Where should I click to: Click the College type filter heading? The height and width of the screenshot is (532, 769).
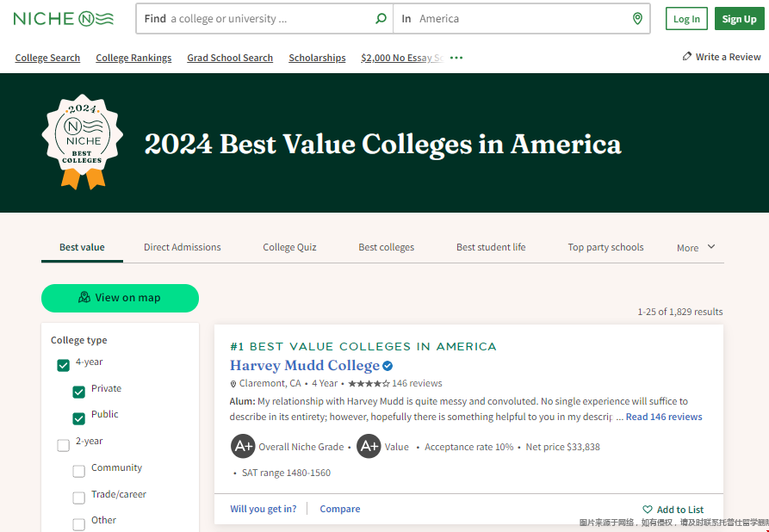[x=79, y=340]
